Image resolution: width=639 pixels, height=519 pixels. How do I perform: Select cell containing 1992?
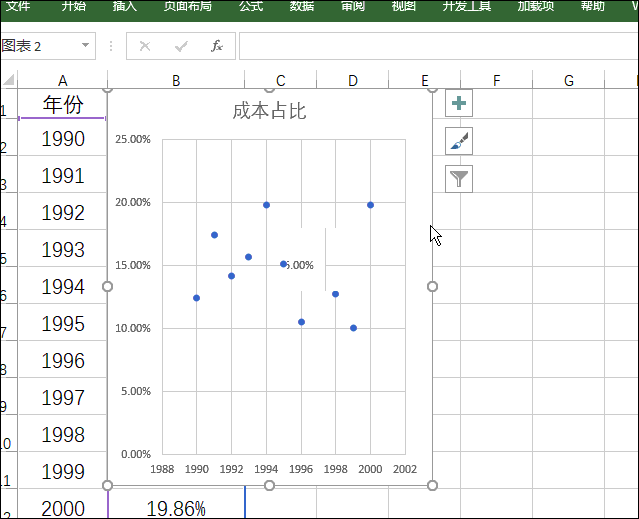coord(62,213)
